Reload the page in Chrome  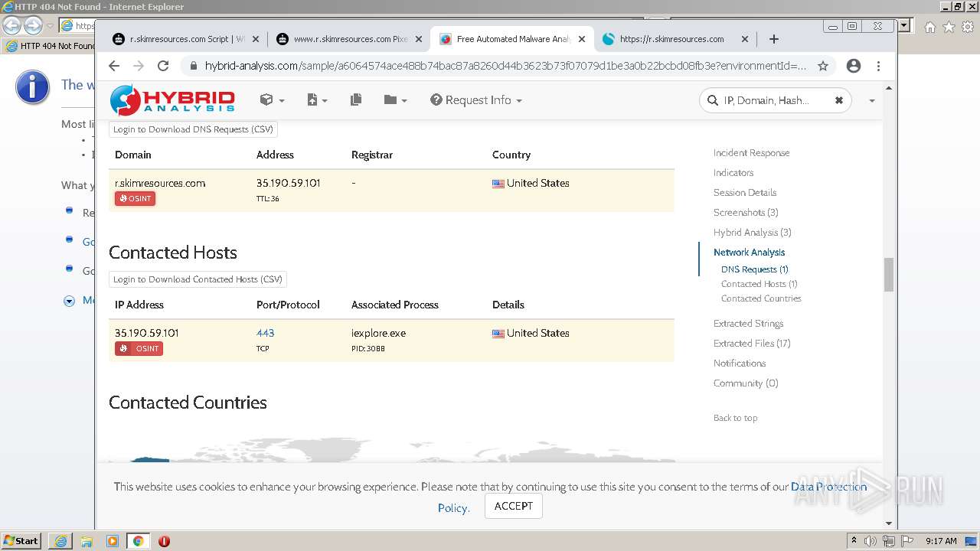(x=163, y=66)
